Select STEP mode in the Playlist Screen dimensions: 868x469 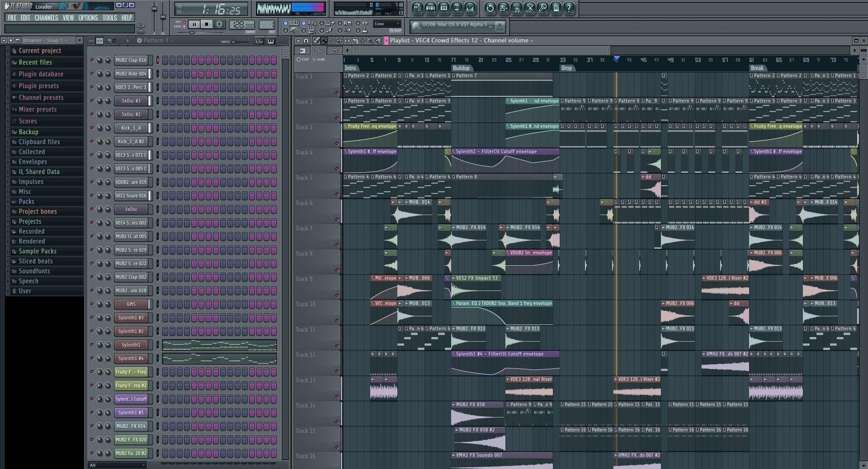(x=298, y=59)
